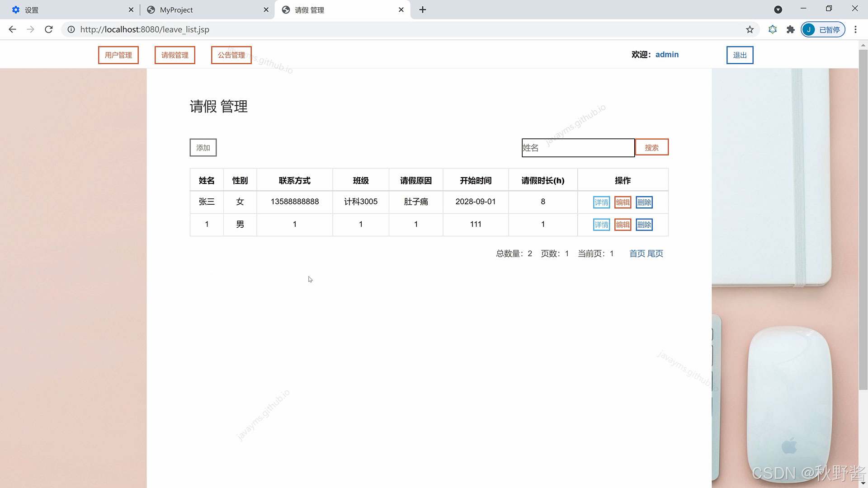Bookmark this page with star icon
The height and width of the screenshot is (488, 868).
[750, 29]
